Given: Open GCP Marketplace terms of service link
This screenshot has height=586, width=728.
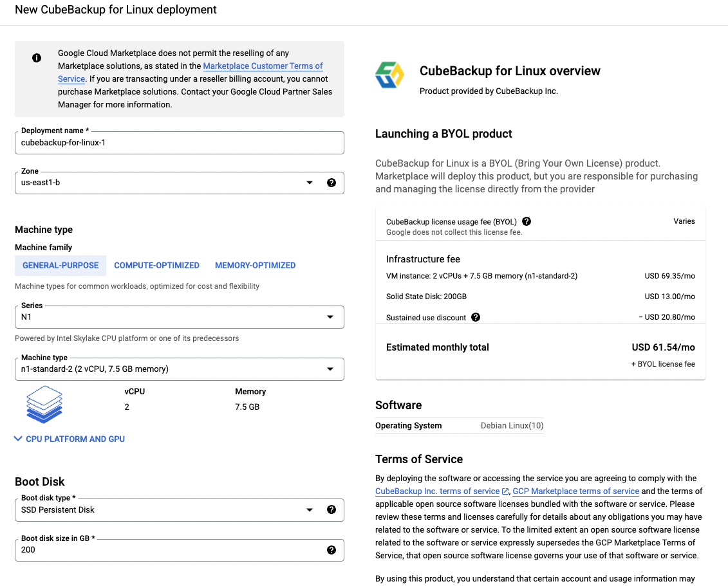Looking at the screenshot, I should pos(575,491).
